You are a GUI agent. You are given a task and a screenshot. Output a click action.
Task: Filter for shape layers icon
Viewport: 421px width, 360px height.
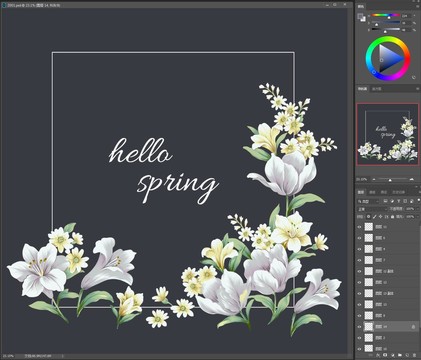[405, 201]
